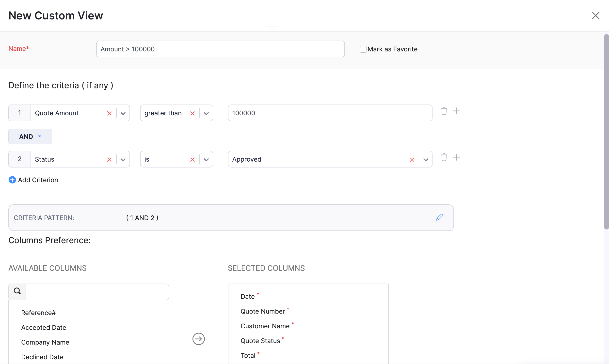Select Company Name in available columns
The image size is (609, 364).
[45, 342]
